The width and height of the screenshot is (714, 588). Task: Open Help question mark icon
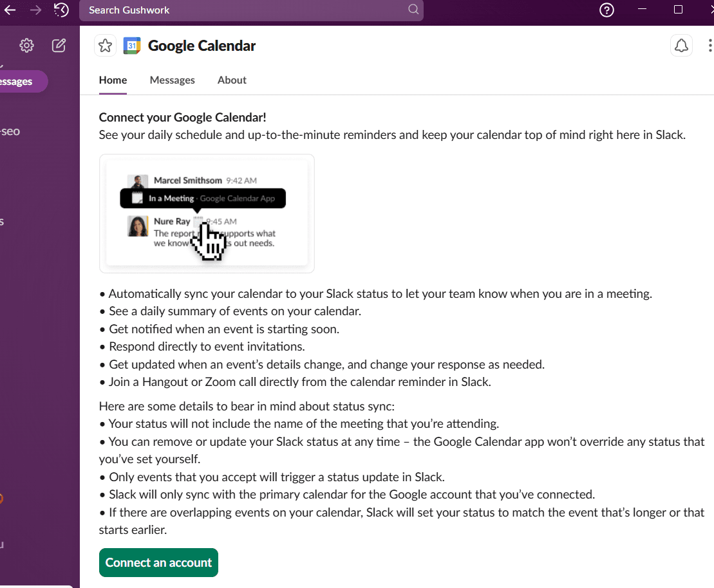coord(606,10)
